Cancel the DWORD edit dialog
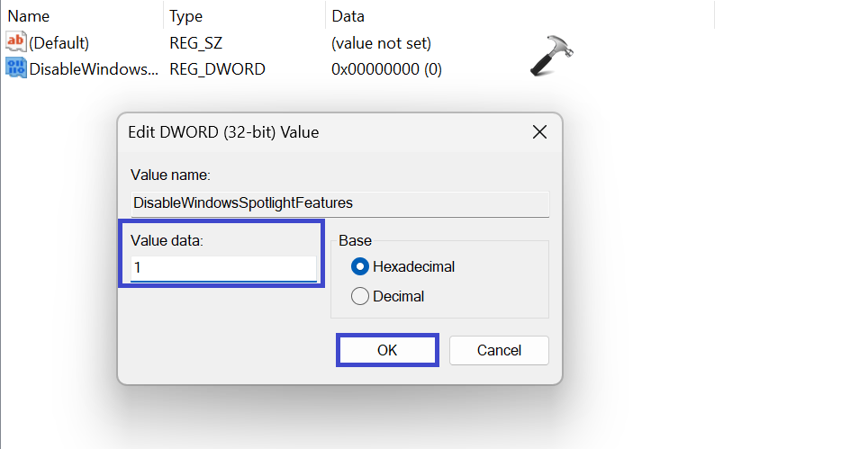This screenshot has height=449, width=868. 499,350
